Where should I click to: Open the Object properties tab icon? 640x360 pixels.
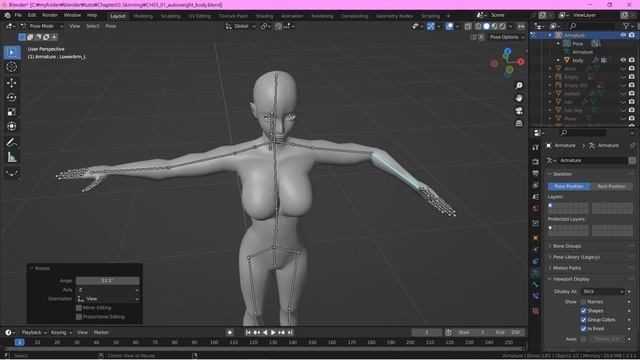(x=536, y=238)
